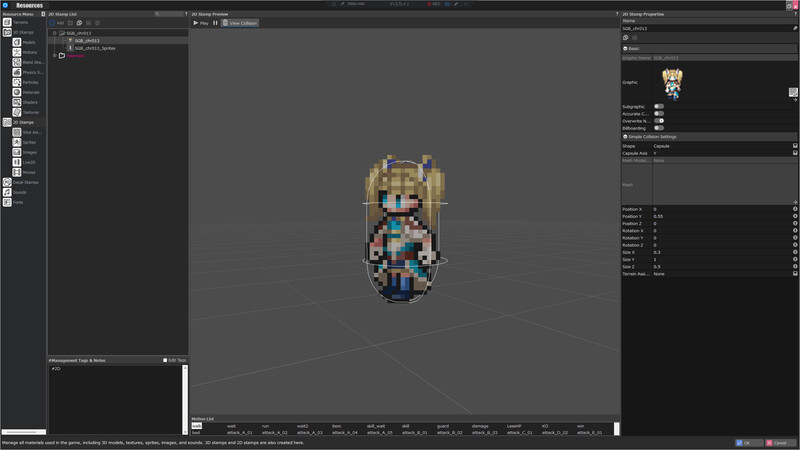The image size is (800, 450).
Task: Select the run motion in Motion List
Action: coord(265,426)
